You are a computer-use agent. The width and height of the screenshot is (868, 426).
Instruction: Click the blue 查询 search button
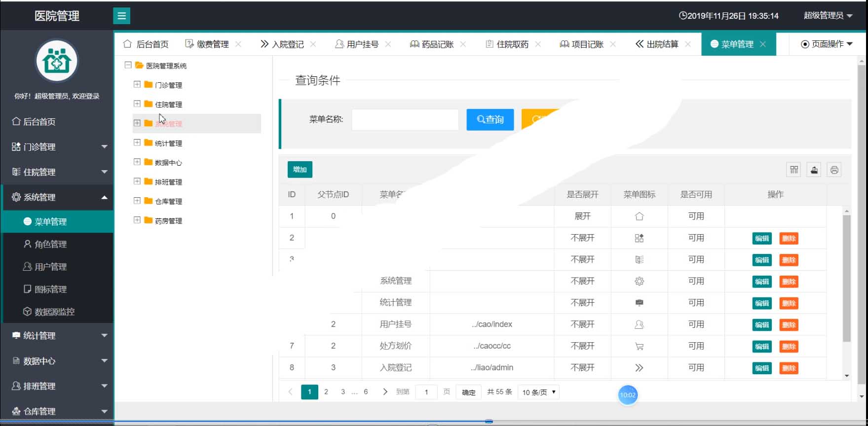click(x=490, y=119)
